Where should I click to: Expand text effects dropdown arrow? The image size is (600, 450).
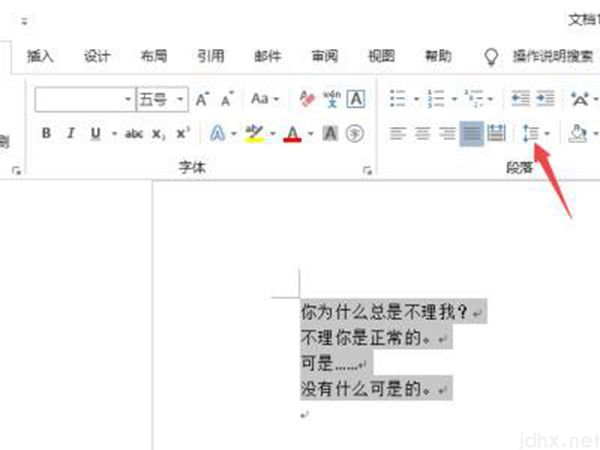tap(233, 134)
